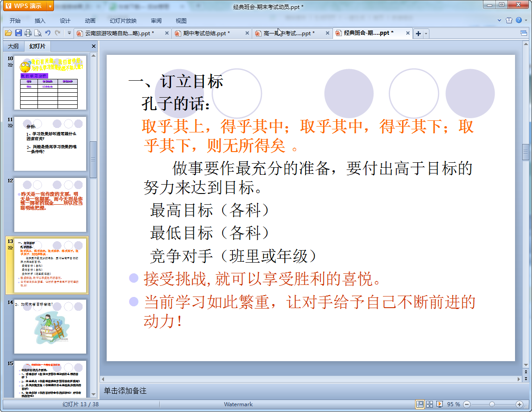Open the WPS 演示 dropdown arrow
This screenshot has height=412, width=532.
click(x=50, y=6)
